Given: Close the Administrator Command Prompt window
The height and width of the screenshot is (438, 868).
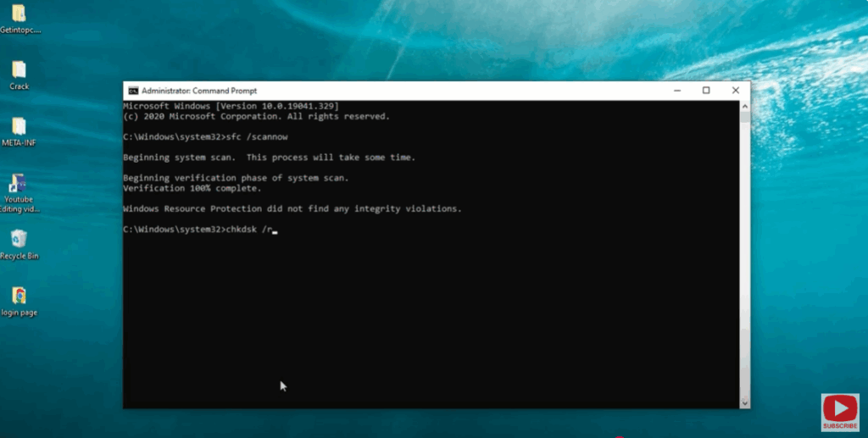Looking at the screenshot, I should [735, 91].
